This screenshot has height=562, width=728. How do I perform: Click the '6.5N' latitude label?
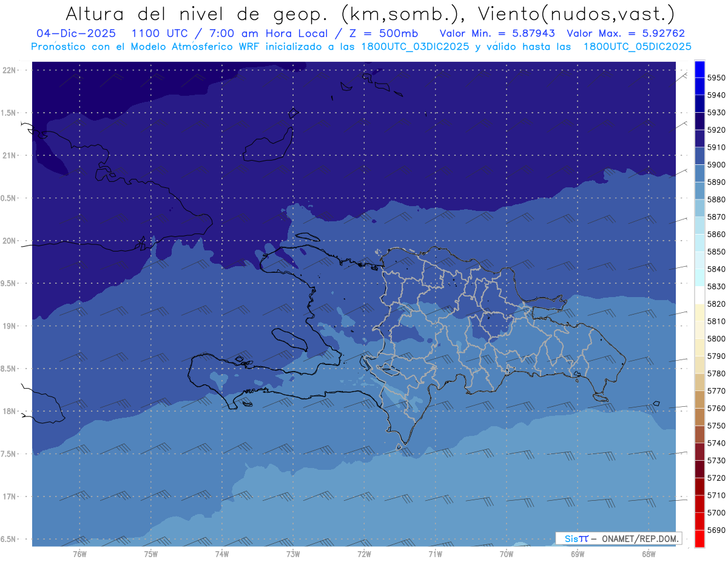pos(8,540)
